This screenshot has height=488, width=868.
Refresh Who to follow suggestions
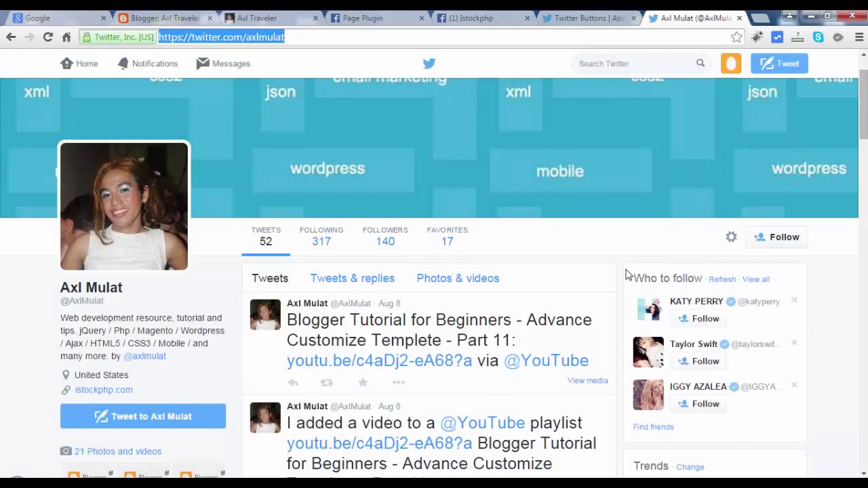tap(722, 279)
